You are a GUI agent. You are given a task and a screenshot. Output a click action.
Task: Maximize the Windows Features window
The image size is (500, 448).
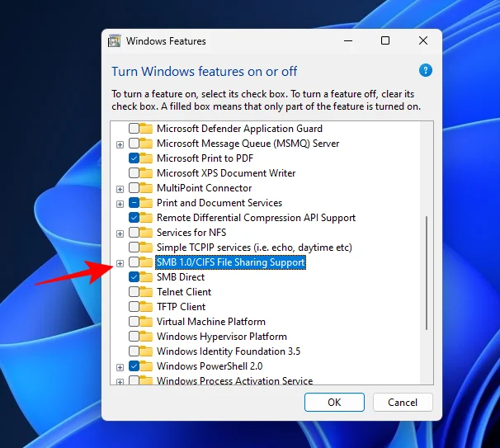(x=385, y=40)
